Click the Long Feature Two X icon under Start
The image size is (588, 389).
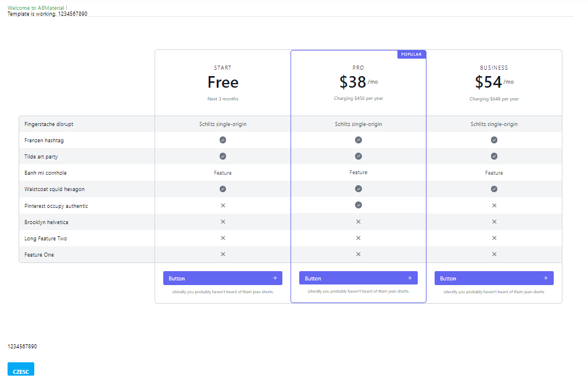(223, 238)
